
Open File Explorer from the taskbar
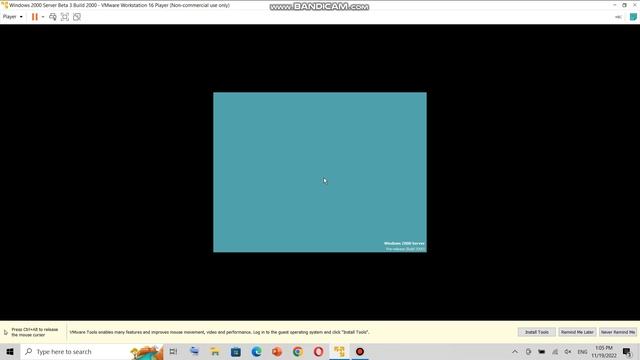[x=215, y=351]
